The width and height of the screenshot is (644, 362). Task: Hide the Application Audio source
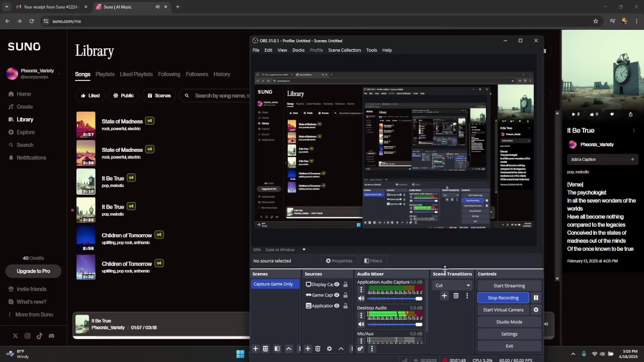point(337,306)
